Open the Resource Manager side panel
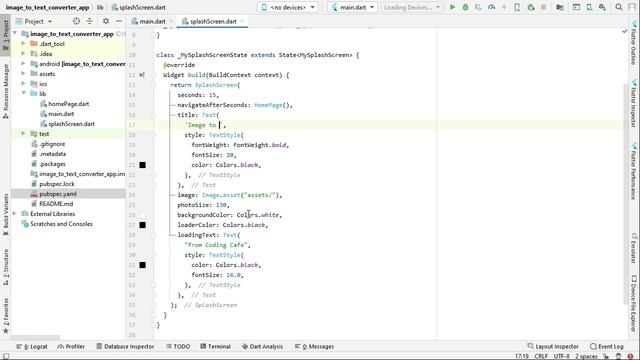This screenshot has width=640, height=360. pos(6,92)
